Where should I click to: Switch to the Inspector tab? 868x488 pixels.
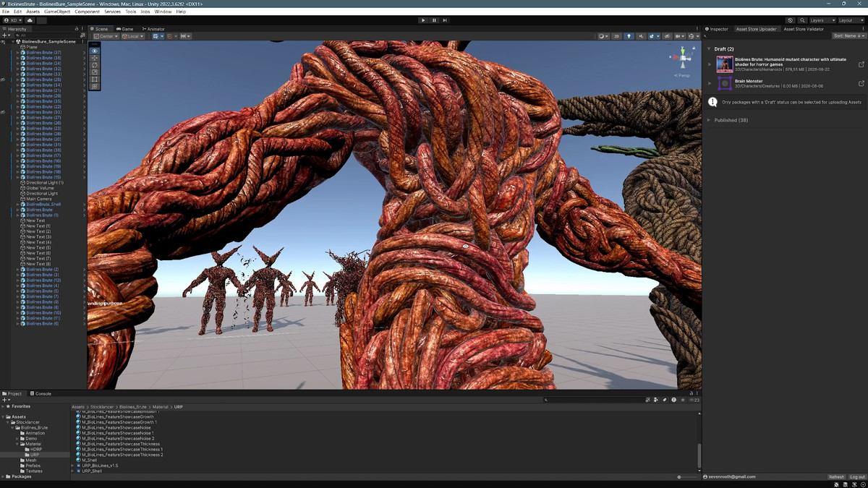(716, 29)
